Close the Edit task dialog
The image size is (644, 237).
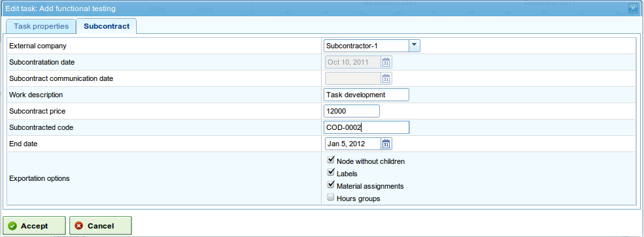point(632,8)
